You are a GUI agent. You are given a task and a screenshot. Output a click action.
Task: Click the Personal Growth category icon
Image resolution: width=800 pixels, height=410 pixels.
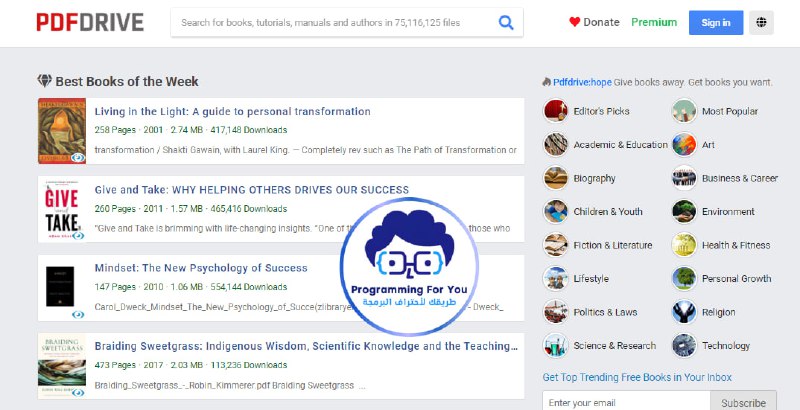(x=684, y=279)
